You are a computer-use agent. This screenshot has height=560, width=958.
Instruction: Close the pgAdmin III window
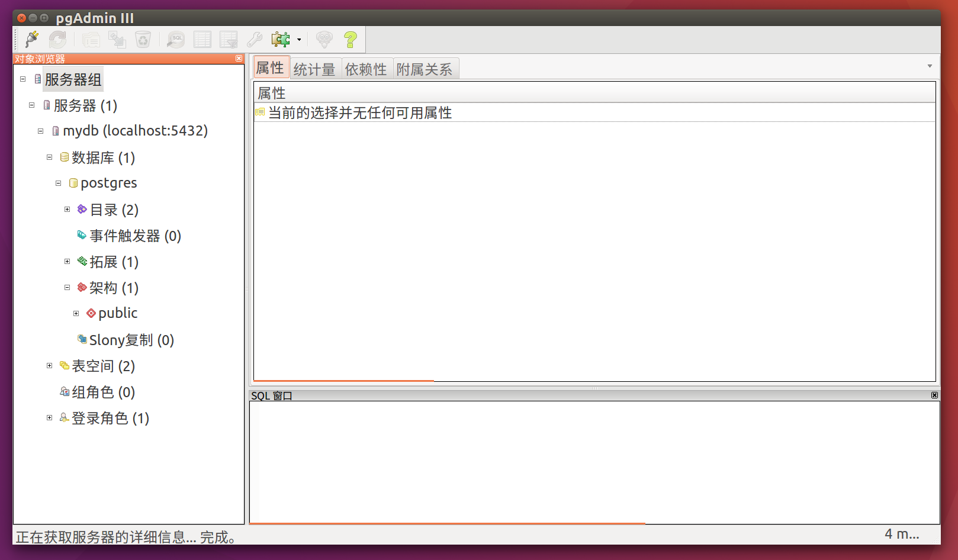[x=22, y=18]
